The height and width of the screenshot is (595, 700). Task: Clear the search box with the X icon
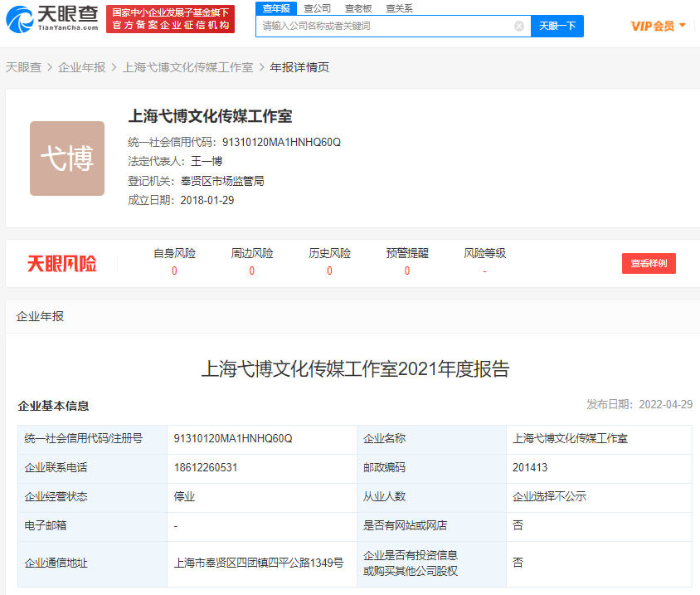(x=519, y=26)
